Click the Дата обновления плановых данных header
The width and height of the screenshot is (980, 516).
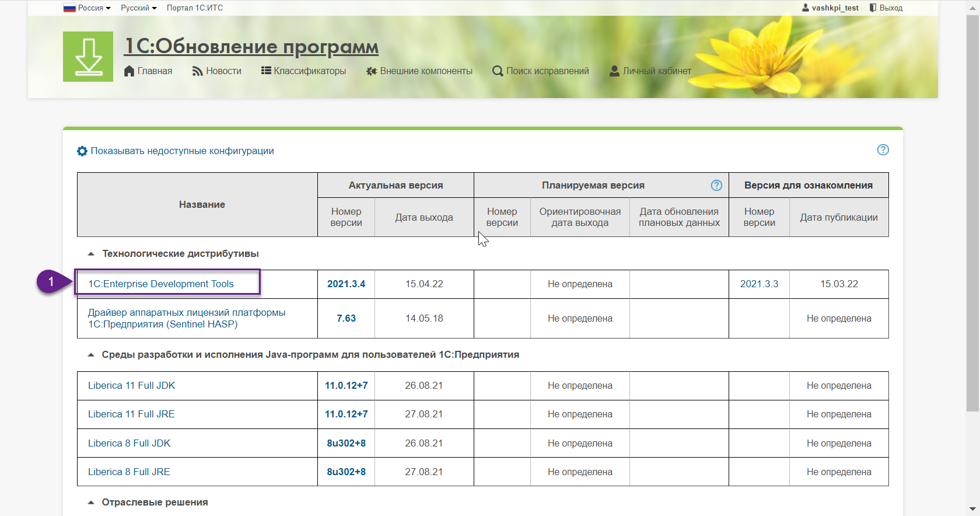679,217
